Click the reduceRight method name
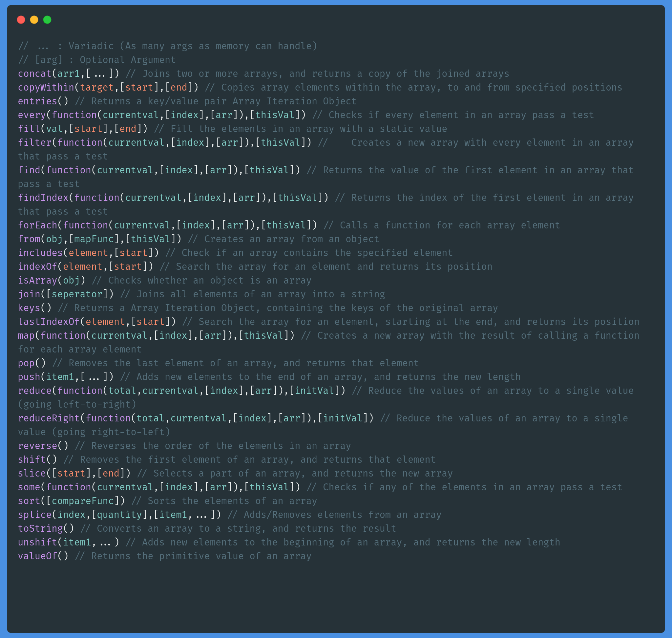Viewport: 672px width, 638px height. pyautogui.click(x=49, y=418)
